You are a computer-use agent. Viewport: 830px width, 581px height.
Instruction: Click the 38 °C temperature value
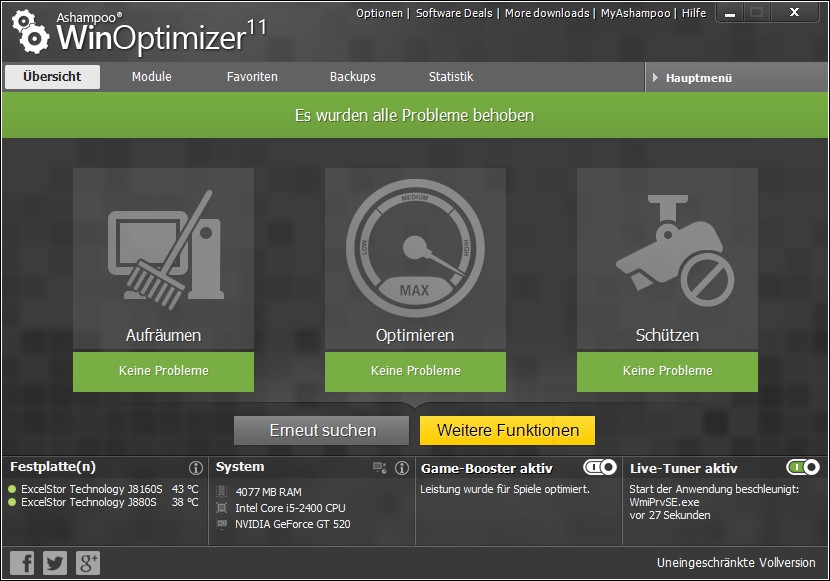pyautogui.click(x=185, y=502)
